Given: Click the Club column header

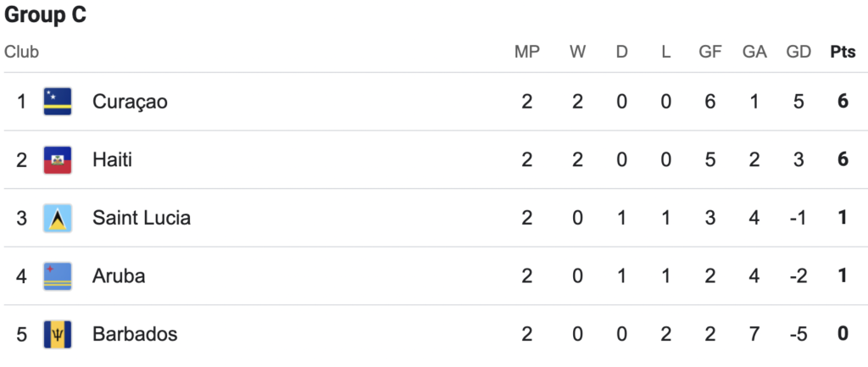Looking at the screenshot, I should pos(21,52).
